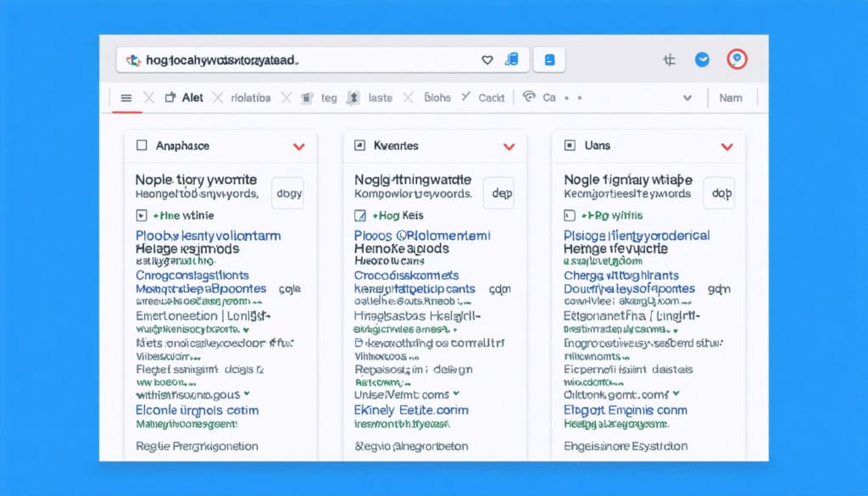Open the green arrow after UnlseiVernt coms

[456, 393]
